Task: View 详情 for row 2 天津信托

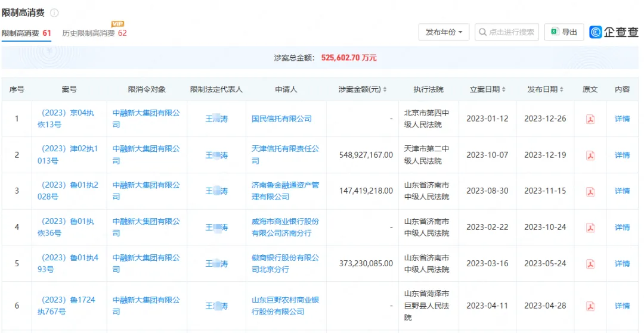Action: tap(622, 155)
